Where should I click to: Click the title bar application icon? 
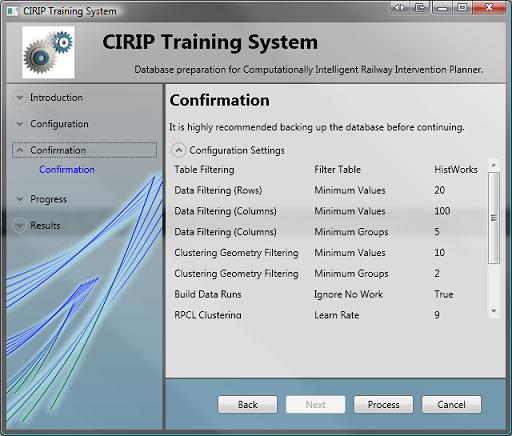[x=13, y=11]
